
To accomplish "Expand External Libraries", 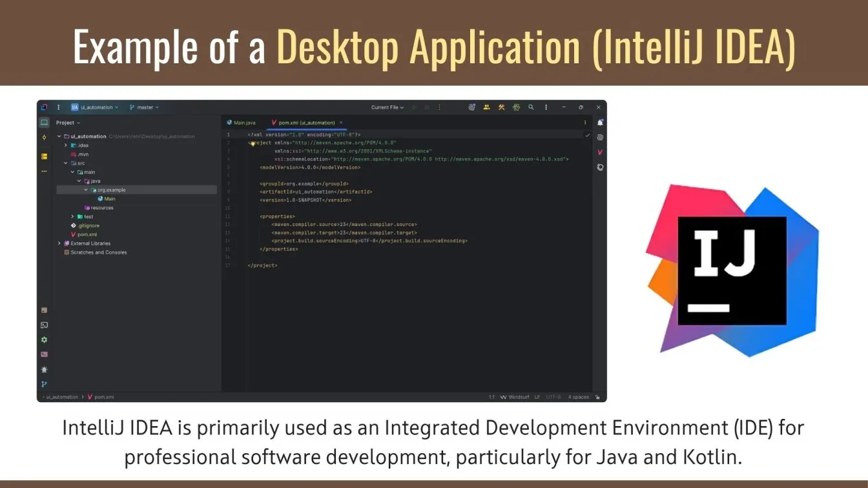I will click(59, 243).
